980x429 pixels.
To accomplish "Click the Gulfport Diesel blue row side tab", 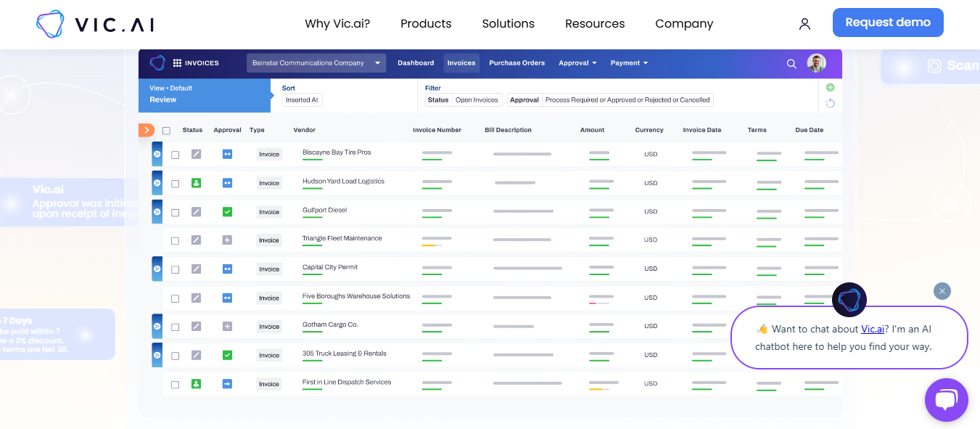I will tap(157, 211).
